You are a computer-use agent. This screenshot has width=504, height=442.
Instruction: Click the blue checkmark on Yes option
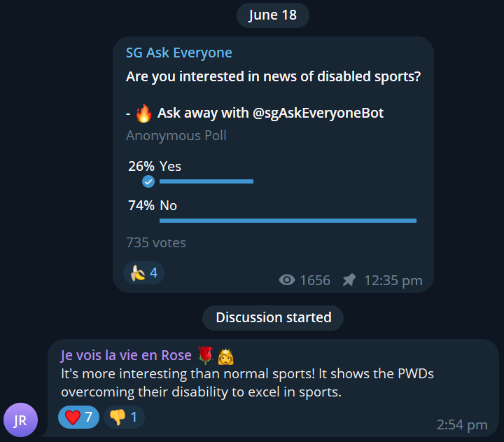148,181
